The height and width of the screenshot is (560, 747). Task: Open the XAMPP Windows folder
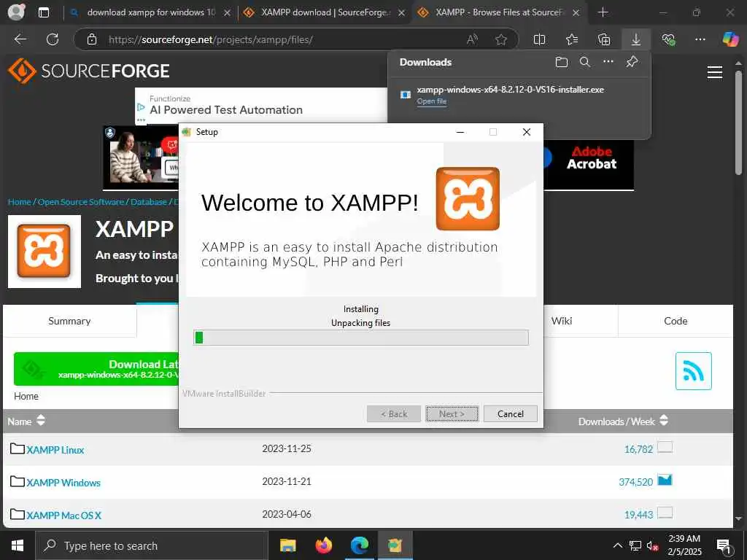coord(63,483)
